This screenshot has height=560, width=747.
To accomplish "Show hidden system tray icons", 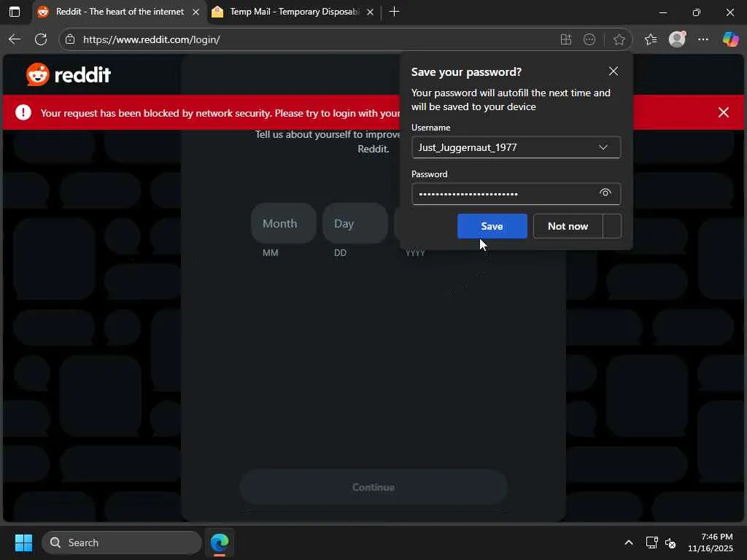I will point(629,542).
